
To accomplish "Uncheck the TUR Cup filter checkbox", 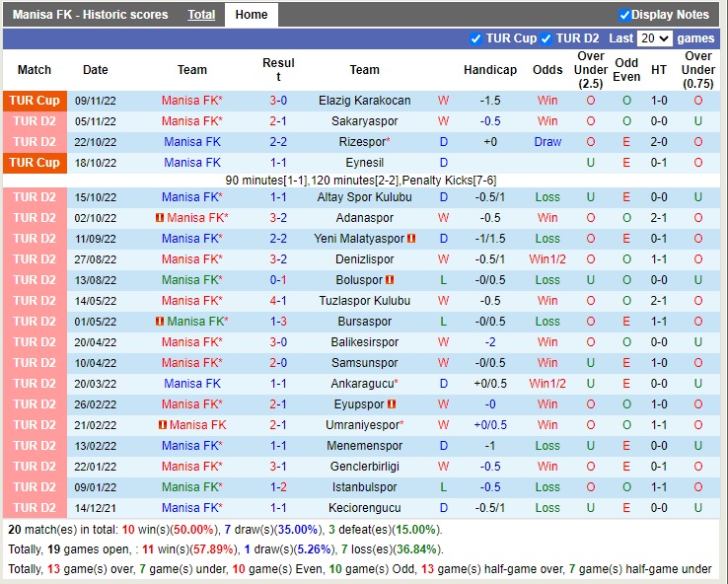I will pyautogui.click(x=476, y=38).
